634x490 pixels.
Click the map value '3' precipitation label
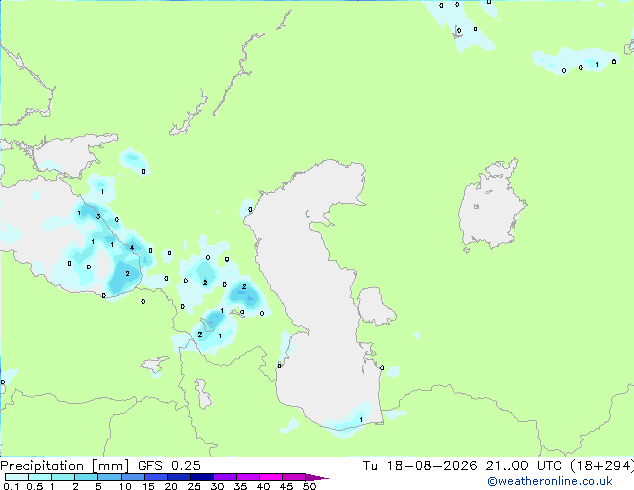click(98, 217)
